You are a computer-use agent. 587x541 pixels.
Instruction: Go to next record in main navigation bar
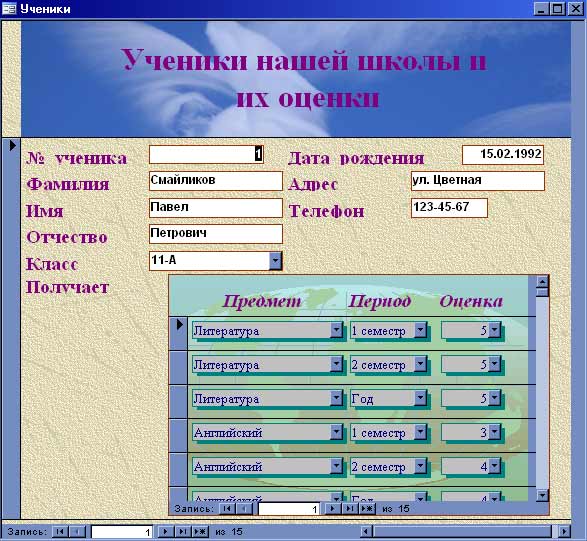165,532
